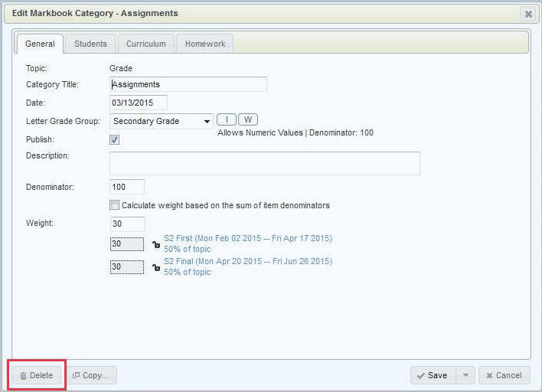Select the General tab
542x392 pixels.
click(40, 44)
